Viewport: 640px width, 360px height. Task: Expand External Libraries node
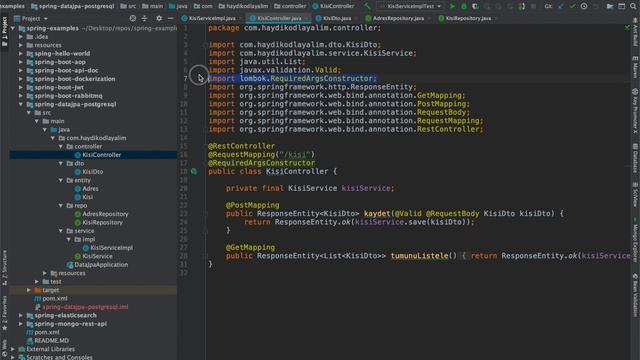click(13, 349)
